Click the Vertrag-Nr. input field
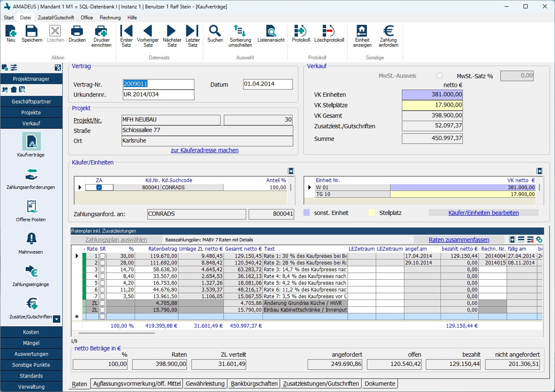The height and width of the screenshot is (392, 555). coord(158,84)
